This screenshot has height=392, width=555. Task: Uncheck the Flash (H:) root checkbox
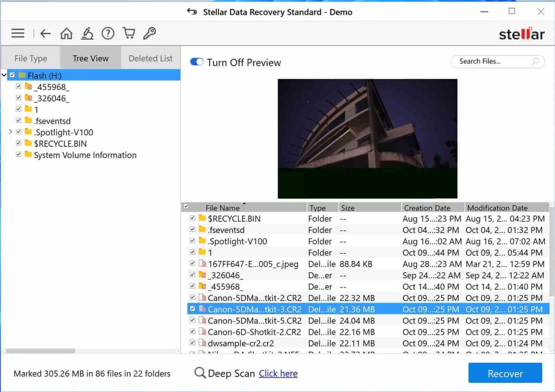(12, 75)
